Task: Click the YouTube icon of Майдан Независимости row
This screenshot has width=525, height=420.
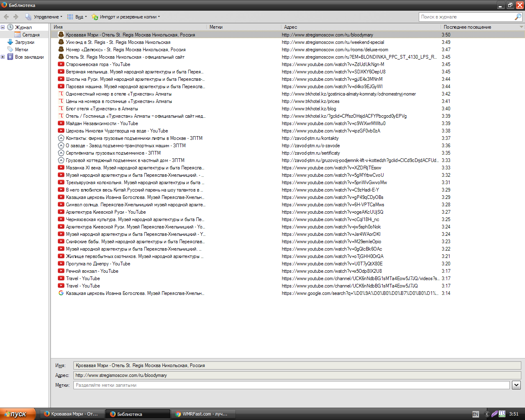Action: point(61,123)
